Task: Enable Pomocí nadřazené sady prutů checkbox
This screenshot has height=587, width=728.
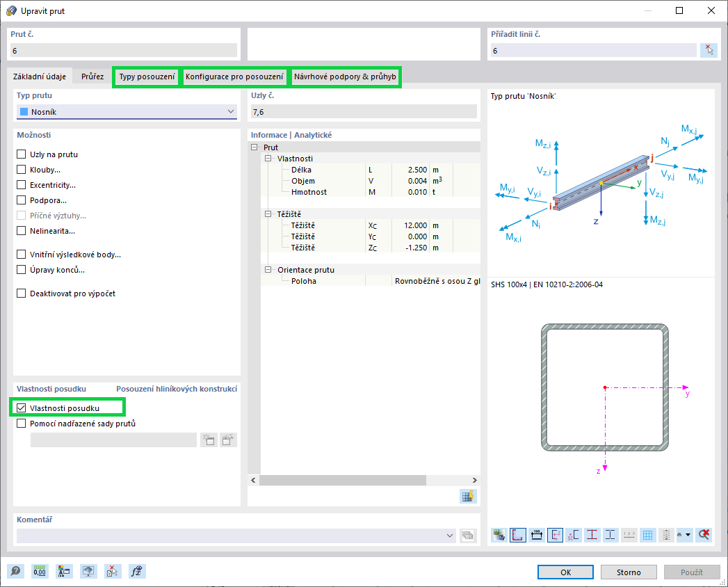Action: click(21, 424)
